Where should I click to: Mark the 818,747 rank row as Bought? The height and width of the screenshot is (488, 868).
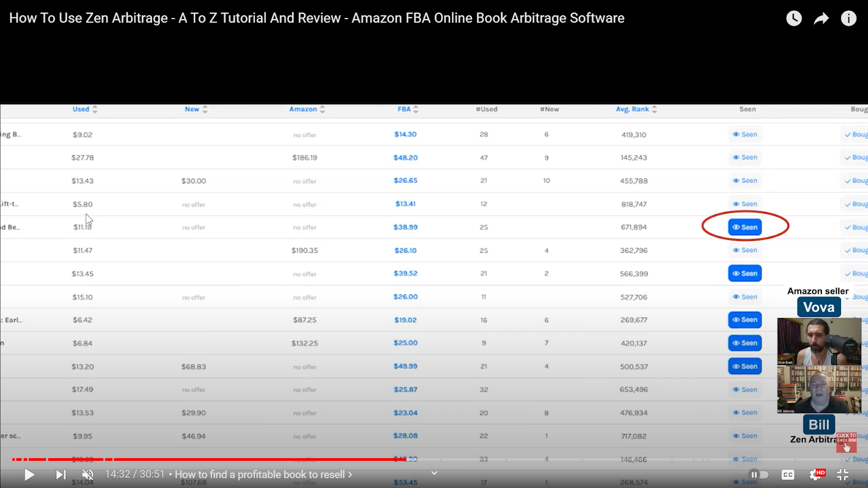[856, 204]
